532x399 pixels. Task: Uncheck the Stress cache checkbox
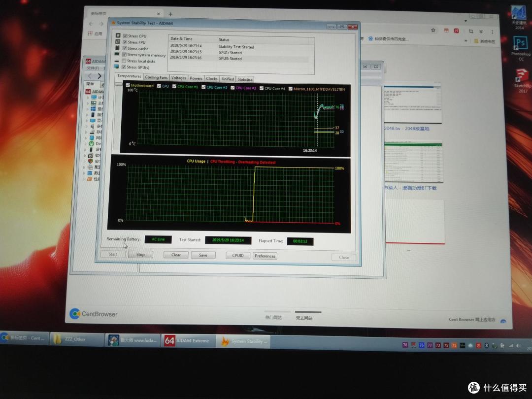125,48
